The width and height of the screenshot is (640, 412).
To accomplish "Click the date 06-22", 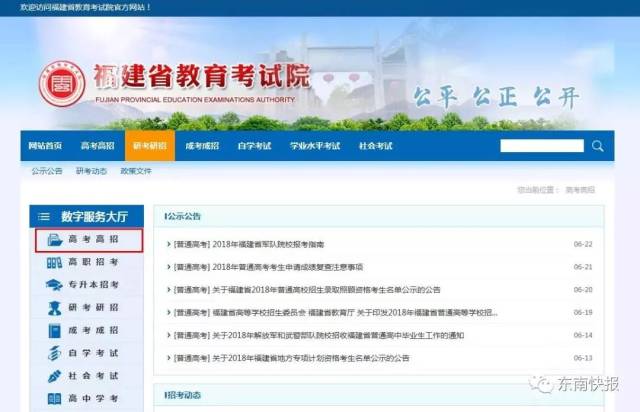I will 583,244.
